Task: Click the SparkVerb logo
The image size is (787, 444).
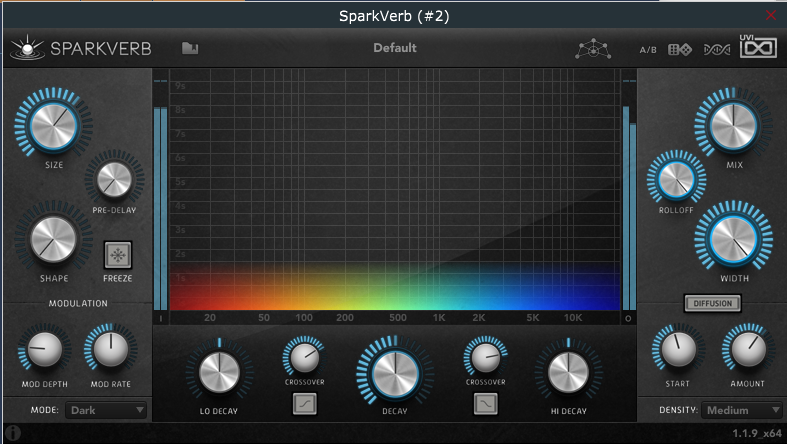Action: click(x=81, y=48)
